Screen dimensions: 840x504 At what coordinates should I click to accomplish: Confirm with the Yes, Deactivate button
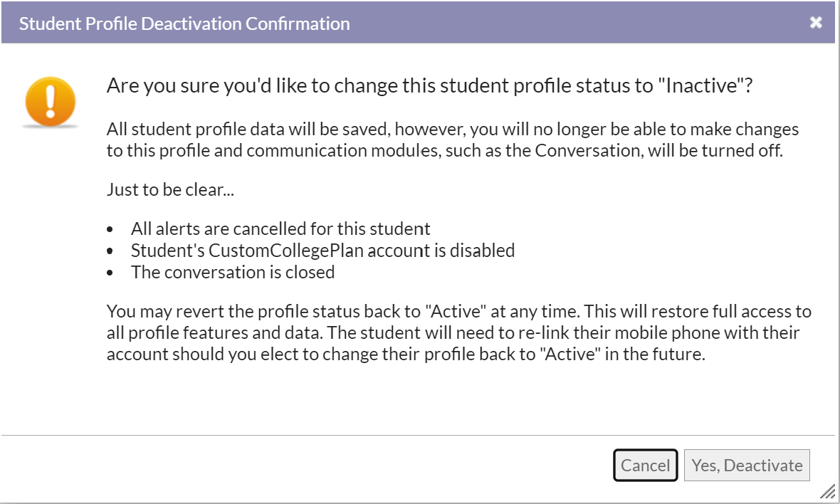click(747, 465)
